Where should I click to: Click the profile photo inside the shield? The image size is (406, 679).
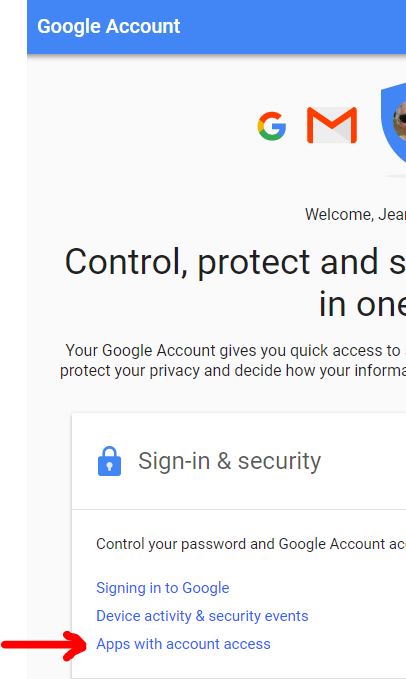point(400,120)
